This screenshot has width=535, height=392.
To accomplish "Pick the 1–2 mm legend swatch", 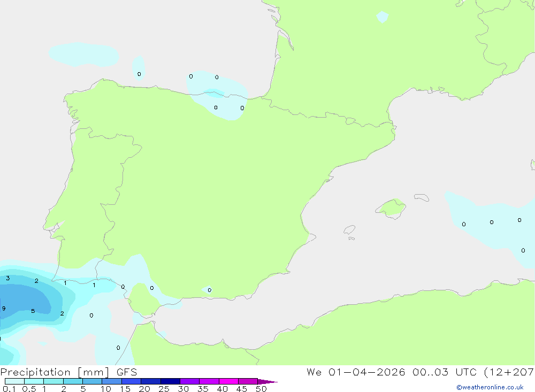I will click(x=53, y=381).
